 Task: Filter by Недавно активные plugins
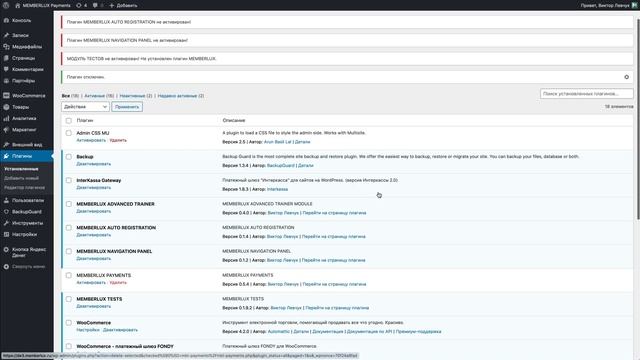coord(181,96)
